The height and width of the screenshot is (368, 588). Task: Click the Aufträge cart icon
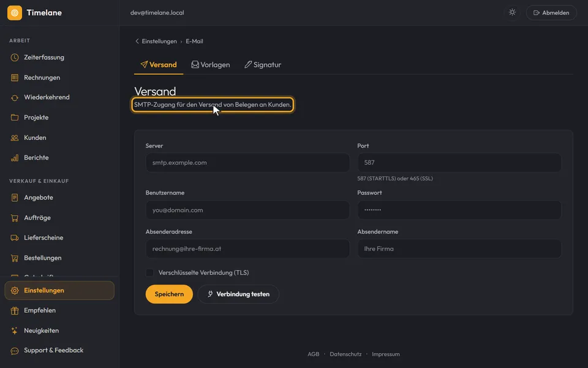point(15,218)
